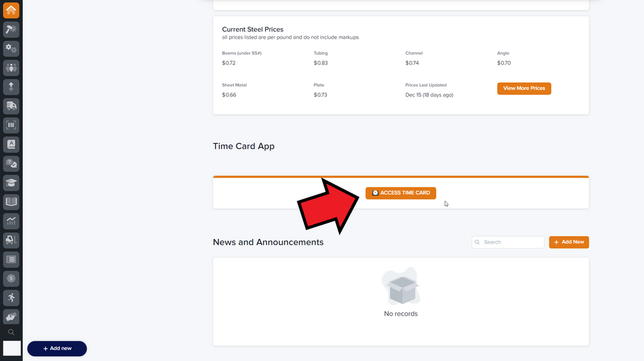
Task: Click the handshake sidebar icon
Action: [x=11, y=317]
